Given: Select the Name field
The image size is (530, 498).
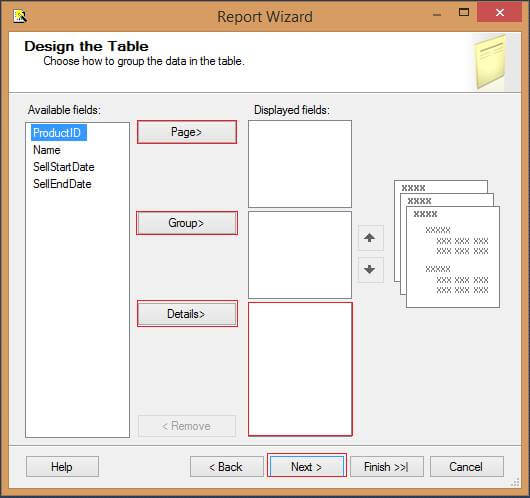Looking at the screenshot, I should tap(47, 150).
